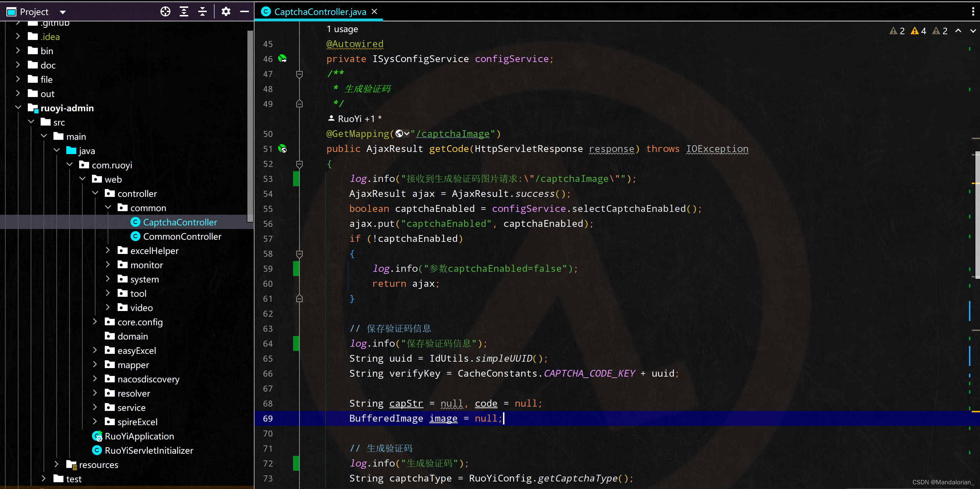The height and width of the screenshot is (489, 980).
Task: Open CommonController in the project tree
Action: pos(182,236)
